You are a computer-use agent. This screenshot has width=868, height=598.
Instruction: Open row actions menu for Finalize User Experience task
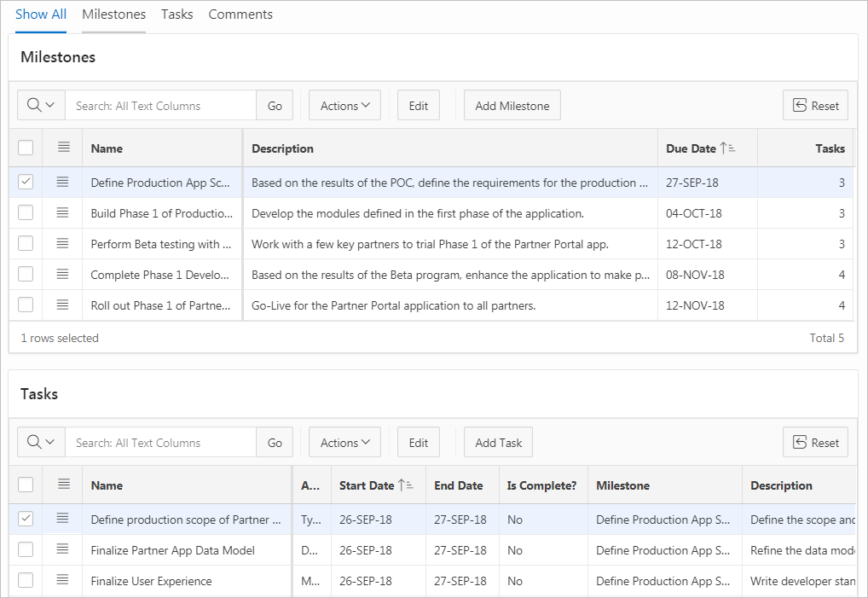(62, 581)
